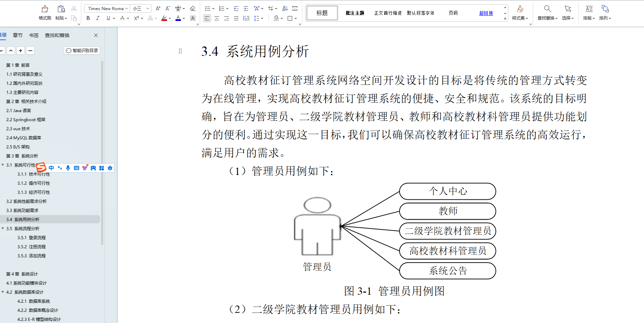Screen dimensions: 644x323
Task: Expand the 3.5 系统流程分析 tree chevron
Action: [3, 228]
